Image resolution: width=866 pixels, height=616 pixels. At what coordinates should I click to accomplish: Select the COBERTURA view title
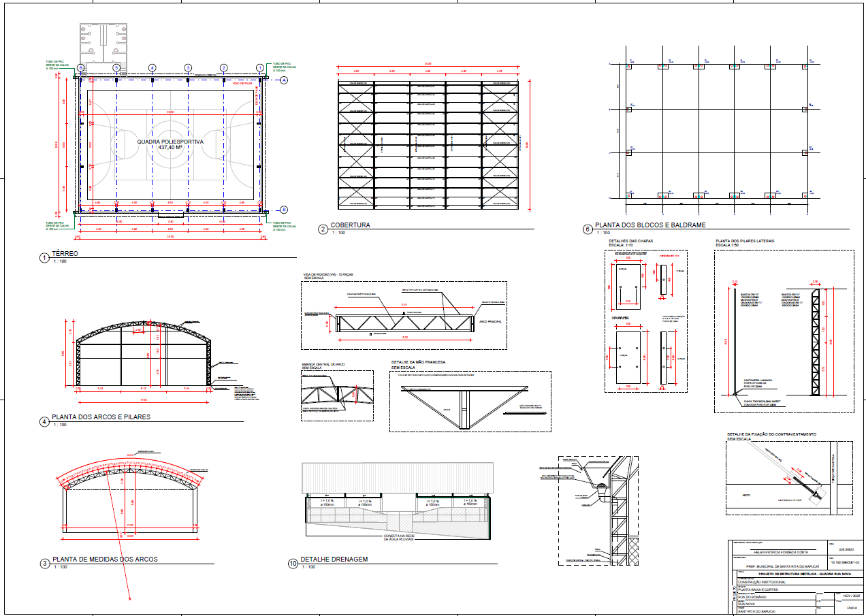pyautogui.click(x=350, y=225)
